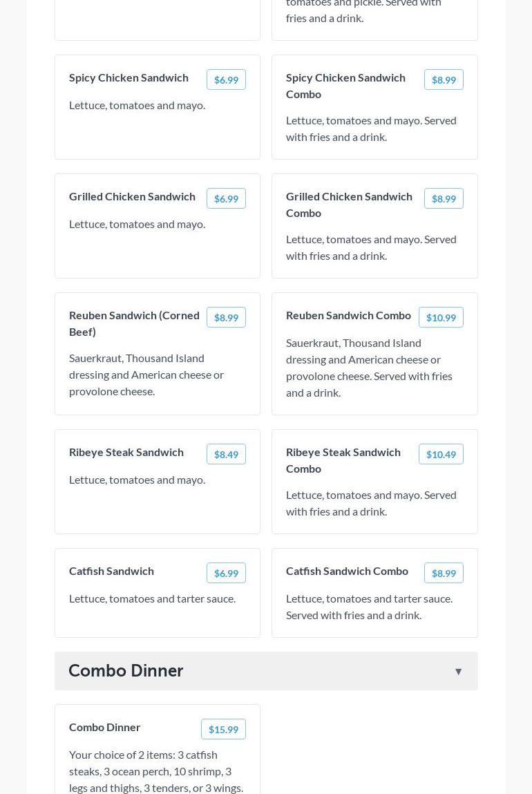Viewport: 532px width, 794px height.
Task: Collapse the Combo Dinner section arrow
Action: pyautogui.click(x=458, y=672)
